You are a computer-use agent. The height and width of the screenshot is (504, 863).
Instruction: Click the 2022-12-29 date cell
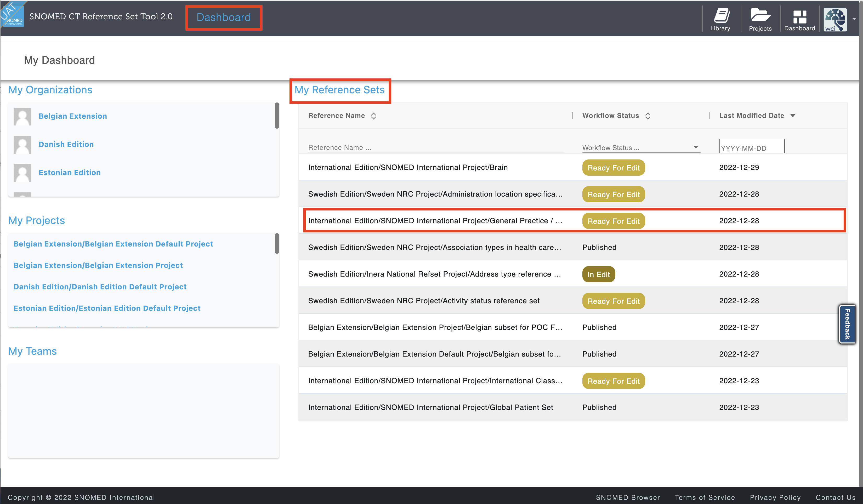pyautogui.click(x=739, y=167)
